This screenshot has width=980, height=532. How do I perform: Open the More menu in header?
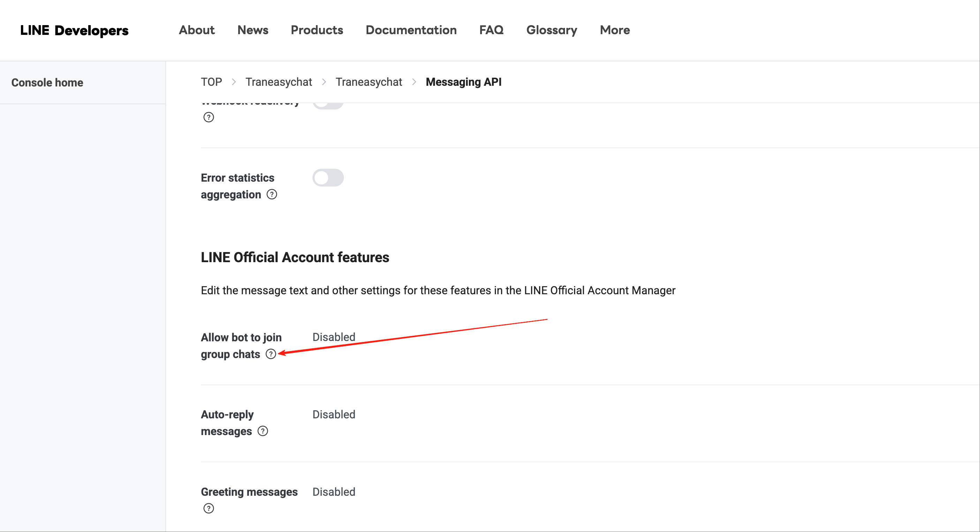point(615,30)
